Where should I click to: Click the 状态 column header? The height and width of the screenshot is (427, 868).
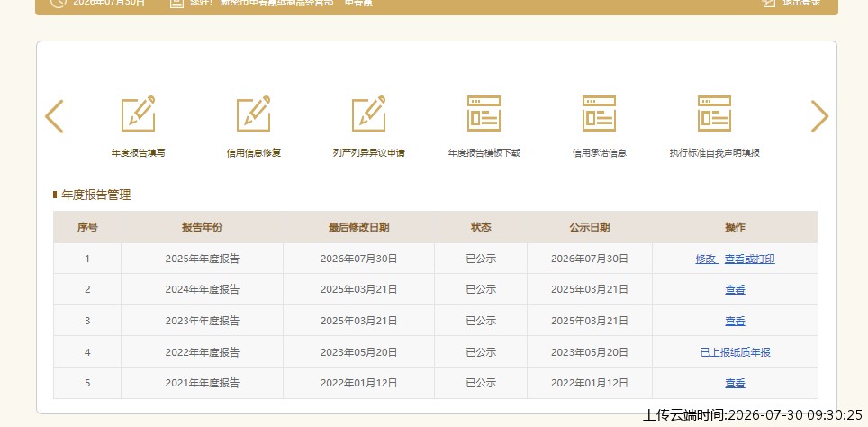point(481,227)
